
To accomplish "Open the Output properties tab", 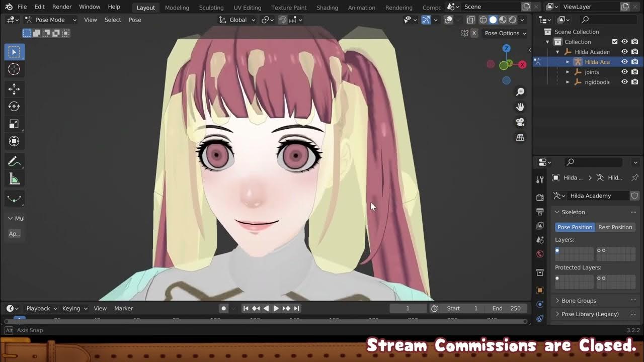I will point(540,212).
